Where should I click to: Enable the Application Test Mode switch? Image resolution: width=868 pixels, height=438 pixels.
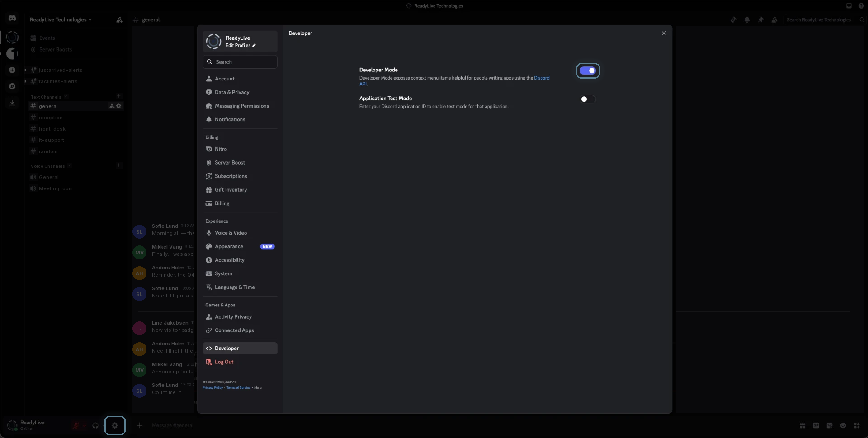coord(588,99)
